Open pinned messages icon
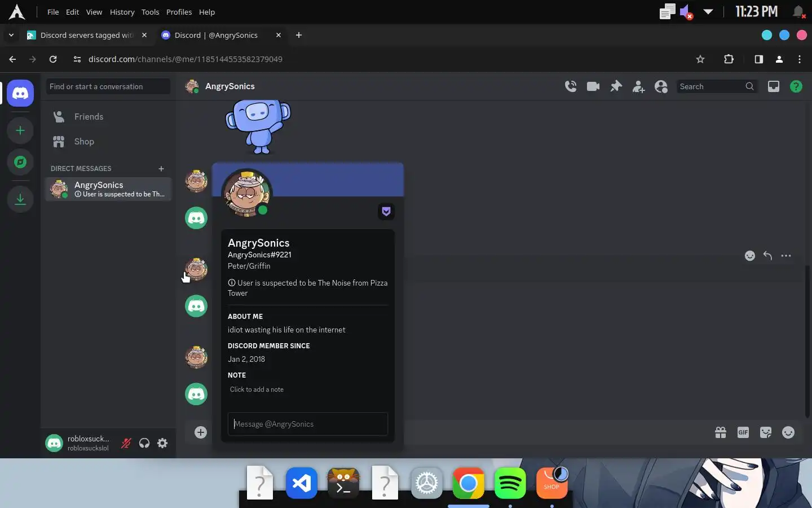Screen dimensions: 812x508 [616, 86]
